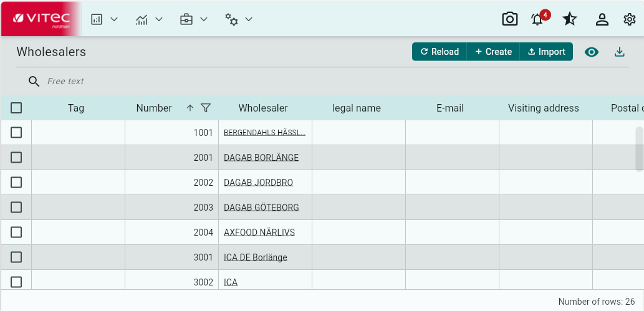The image size is (644, 311).
Task: Select number cell 1001
Action: point(171,133)
